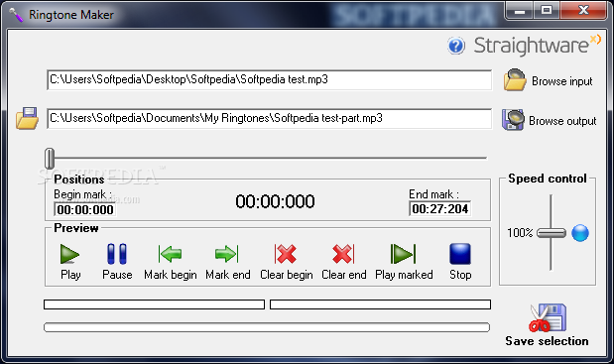This screenshot has height=364, width=614.
Task: Click the position slider thumb
Action: tap(50, 158)
